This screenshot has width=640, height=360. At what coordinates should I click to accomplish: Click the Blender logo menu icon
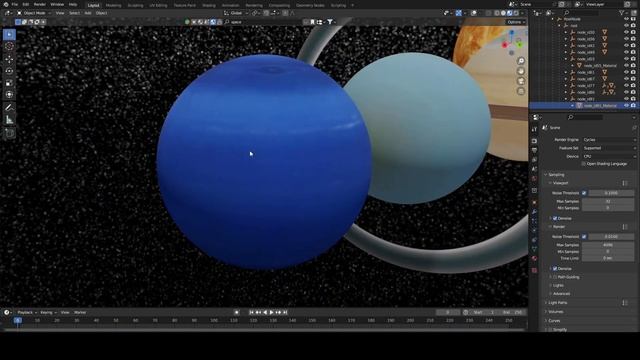[6, 4]
